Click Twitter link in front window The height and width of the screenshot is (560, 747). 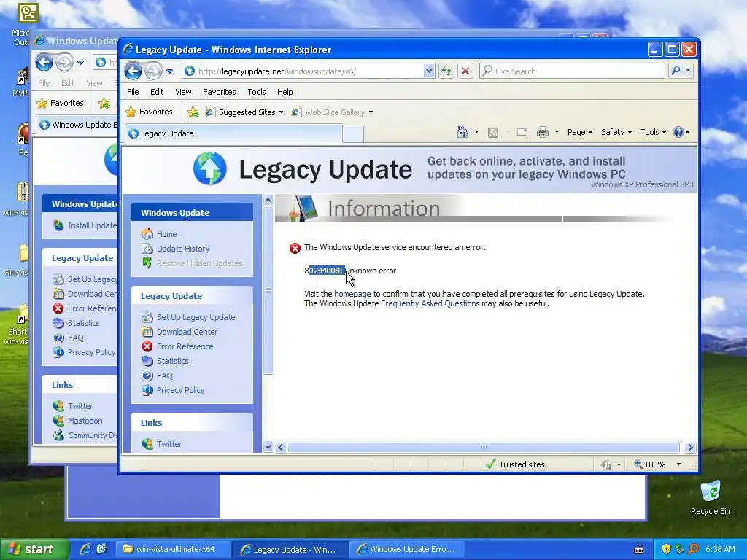169,444
